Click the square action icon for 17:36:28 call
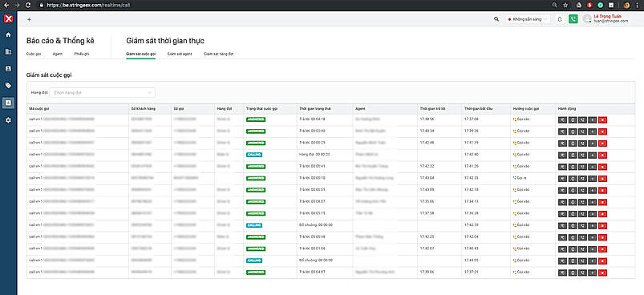This screenshot has height=295, width=644. tap(573, 214)
